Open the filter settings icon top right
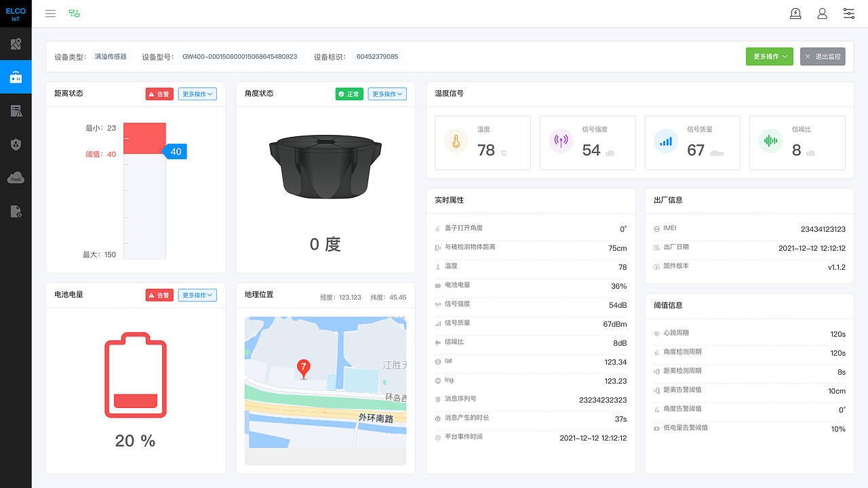The height and width of the screenshot is (488, 868). [848, 13]
